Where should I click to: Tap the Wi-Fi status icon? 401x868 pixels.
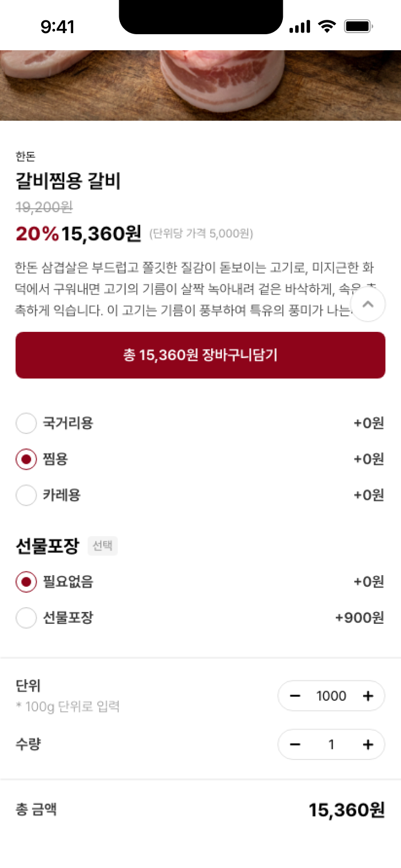click(326, 26)
